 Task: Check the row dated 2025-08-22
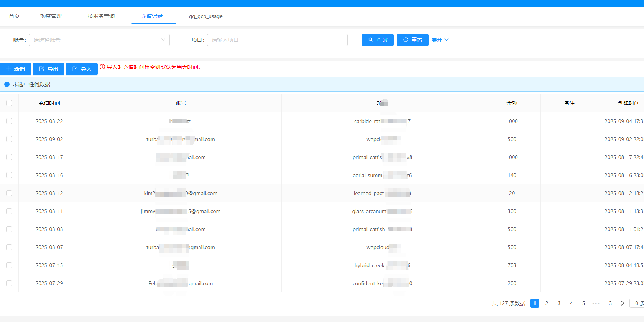click(9, 121)
